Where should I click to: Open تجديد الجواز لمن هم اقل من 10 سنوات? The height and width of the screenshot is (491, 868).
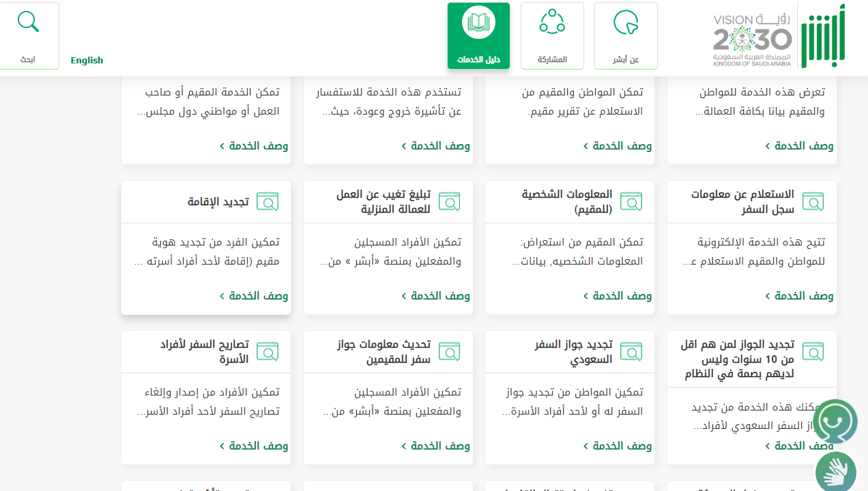point(737,359)
